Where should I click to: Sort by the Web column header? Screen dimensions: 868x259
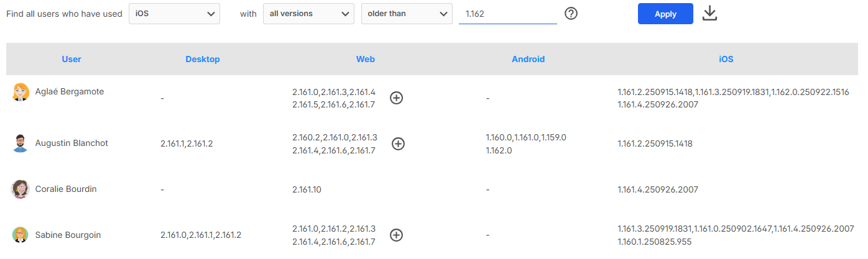(x=366, y=60)
